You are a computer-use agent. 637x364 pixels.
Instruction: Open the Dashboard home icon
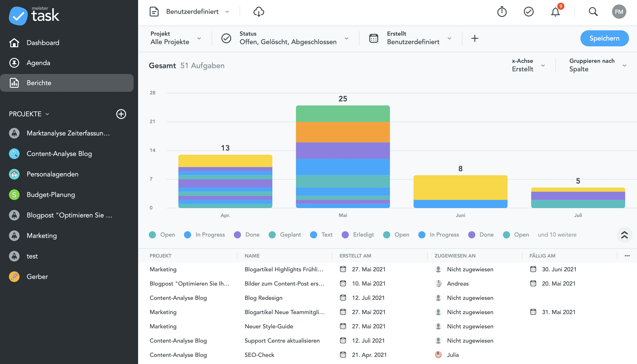point(14,43)
